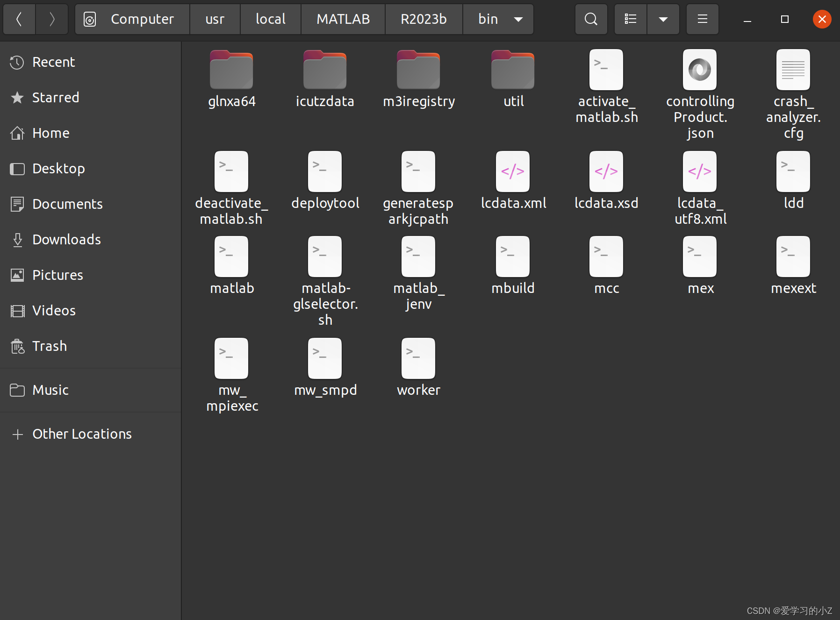This screenshot has width=840, height=620.
Task: Open Documents in sidebar
Action: point(91,204)
